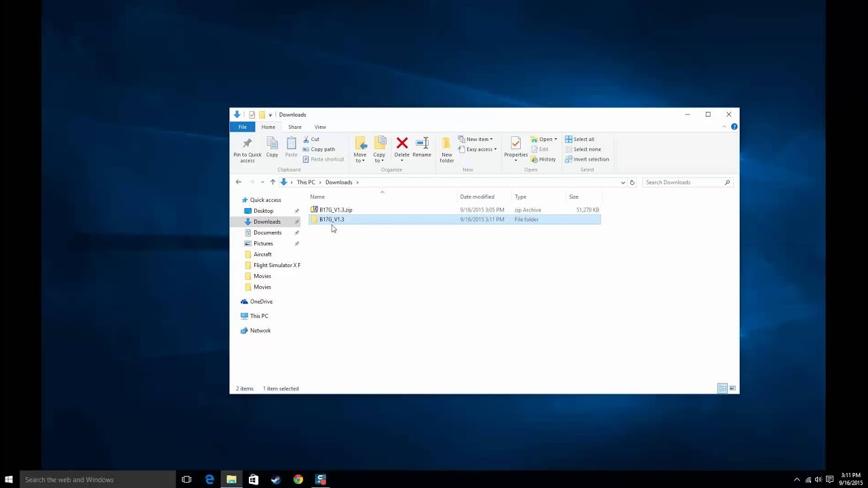This screenshot has height=488, width=868.
Task: Open History from the ribbon
Action: coord(543,159)
